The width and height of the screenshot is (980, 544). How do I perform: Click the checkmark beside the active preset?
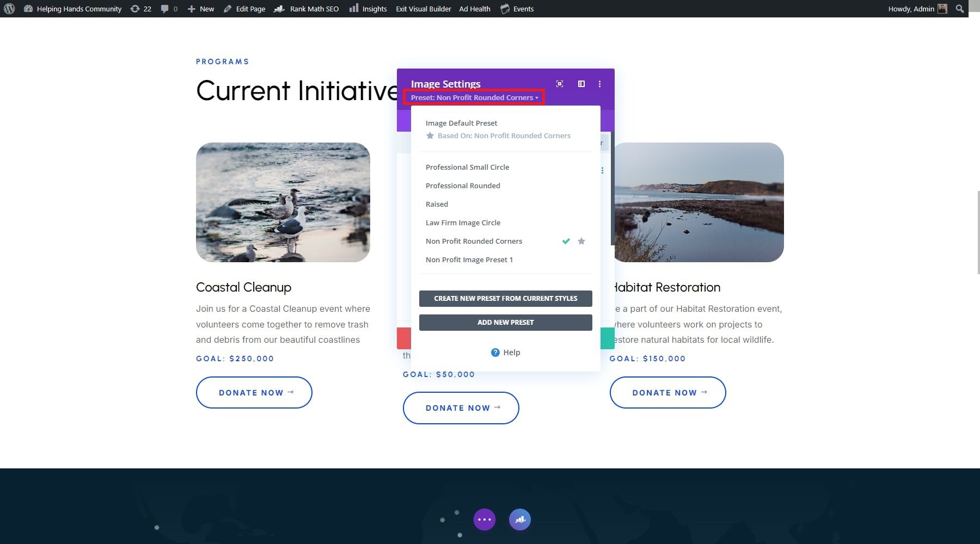(566, 241)
